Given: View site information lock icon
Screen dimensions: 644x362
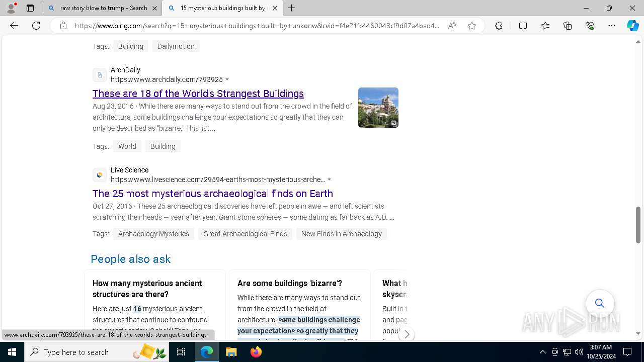Looking at the screenshot, I should pyautogui.click(x=63, y=26).
